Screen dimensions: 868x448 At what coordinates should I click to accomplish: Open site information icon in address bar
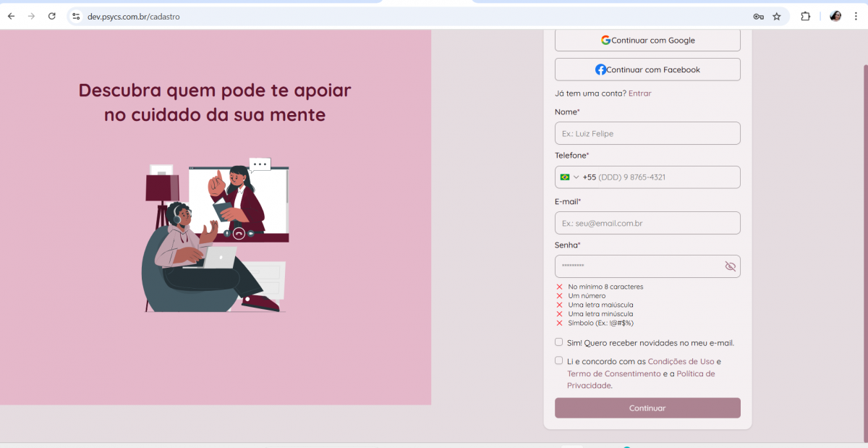click(x=76, y=16)
